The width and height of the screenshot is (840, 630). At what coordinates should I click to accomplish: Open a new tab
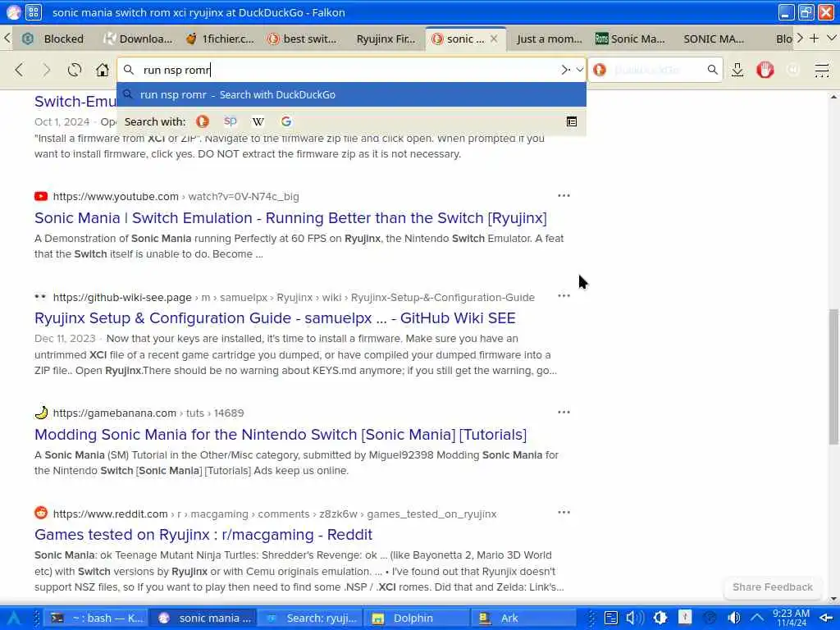click(x=815, y=38)
